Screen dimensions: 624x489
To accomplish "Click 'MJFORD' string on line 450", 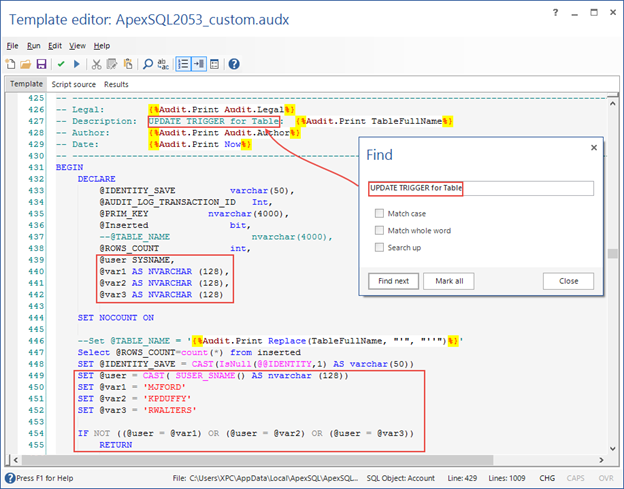I will point(165,387).
